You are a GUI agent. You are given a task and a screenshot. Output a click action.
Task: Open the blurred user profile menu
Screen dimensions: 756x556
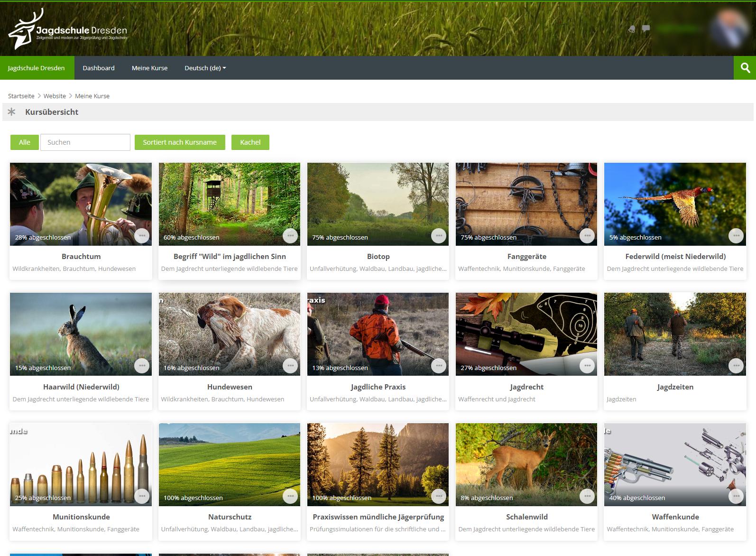[x=702, y=29]
